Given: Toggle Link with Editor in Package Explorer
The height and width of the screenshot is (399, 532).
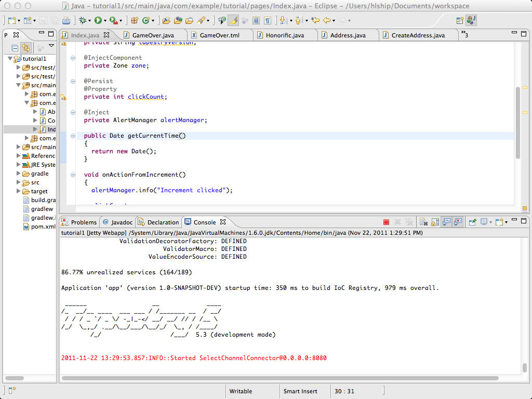Looking at the screenshot, I should pos(26,48).
